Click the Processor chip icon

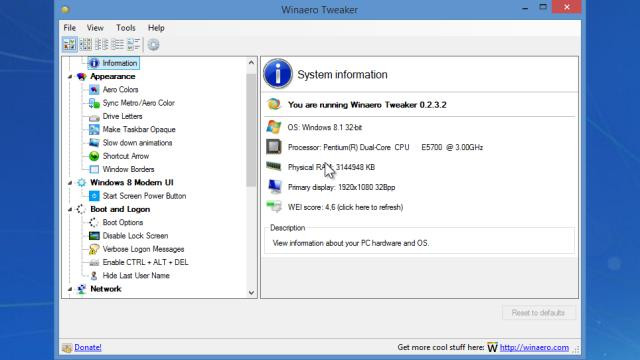pos(274,147)
